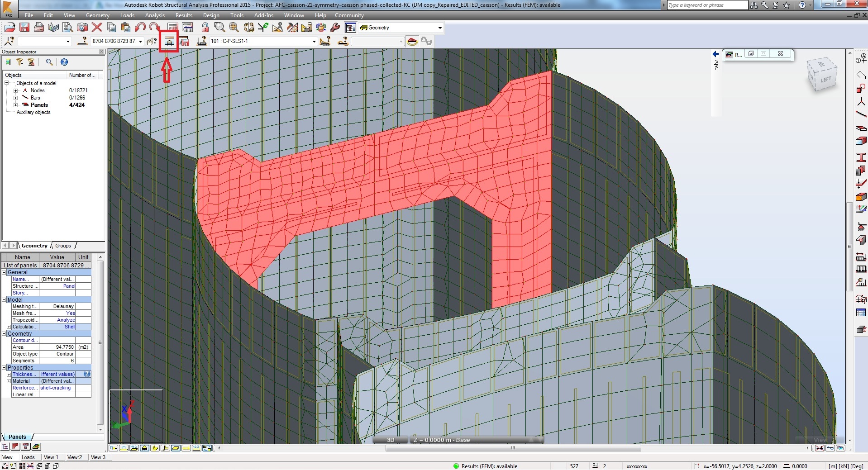
Task: Switch to the View:2 tab at bottom
Action: pyautogui.click(x=75, y=457)
